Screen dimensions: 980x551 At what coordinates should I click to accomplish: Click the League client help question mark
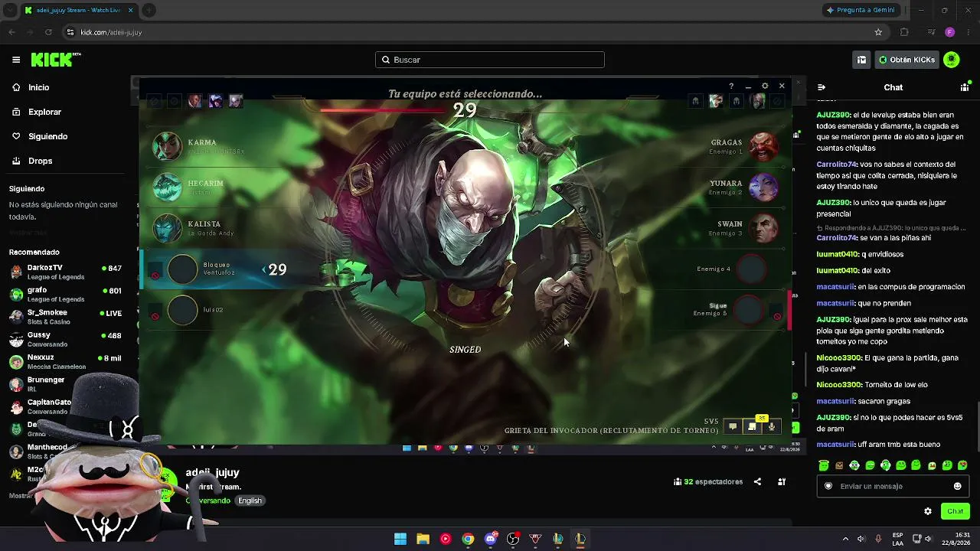pos(731,86)
